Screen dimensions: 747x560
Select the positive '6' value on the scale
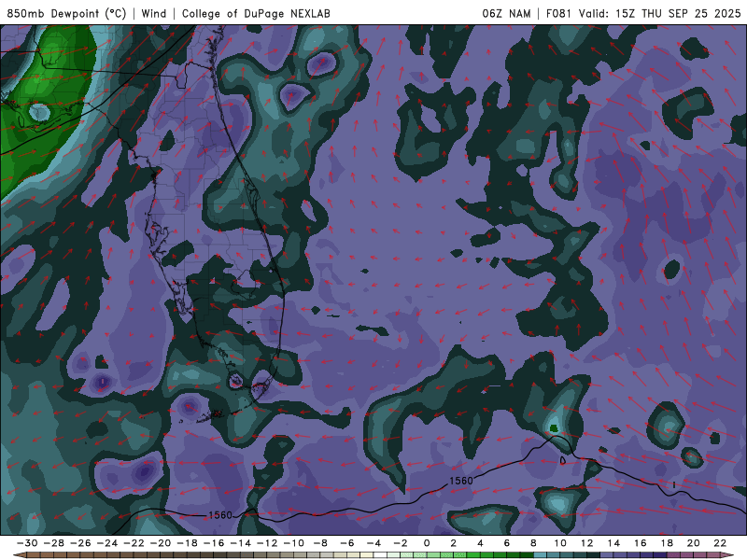click(507, 543)
